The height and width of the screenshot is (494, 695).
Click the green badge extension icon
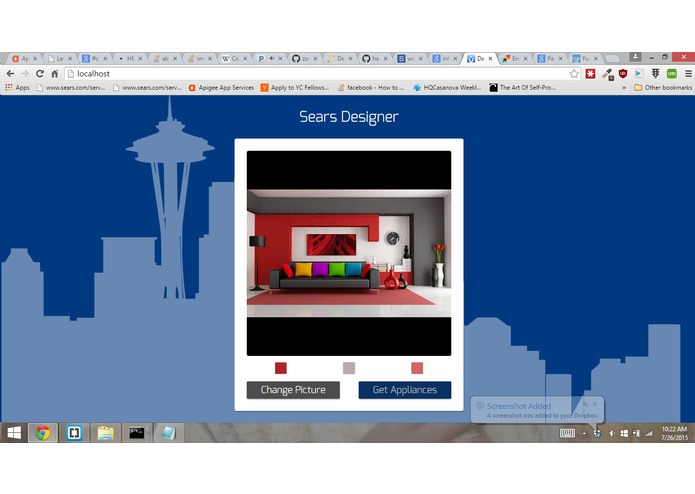coord(672,74)
